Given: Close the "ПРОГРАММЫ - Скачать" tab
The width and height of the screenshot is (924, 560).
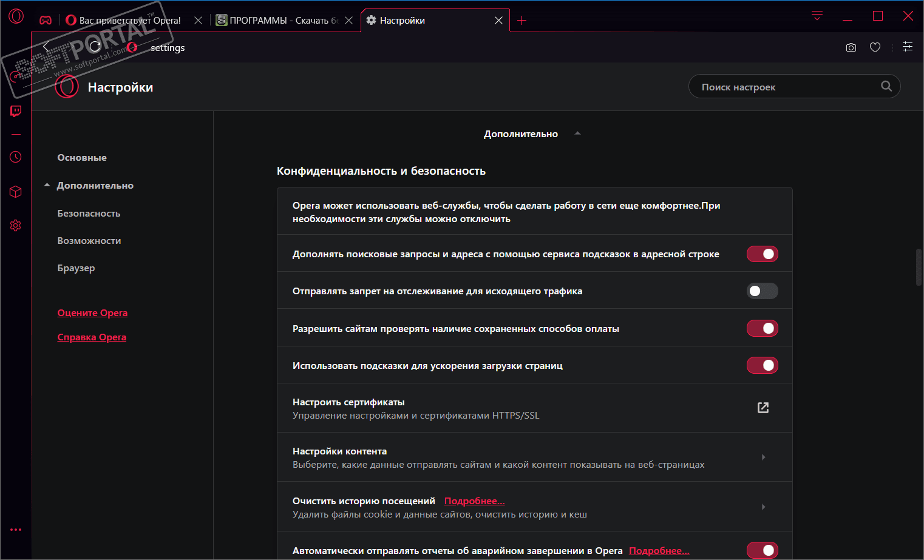Looking at the screenshot, I should click(348, 21).
